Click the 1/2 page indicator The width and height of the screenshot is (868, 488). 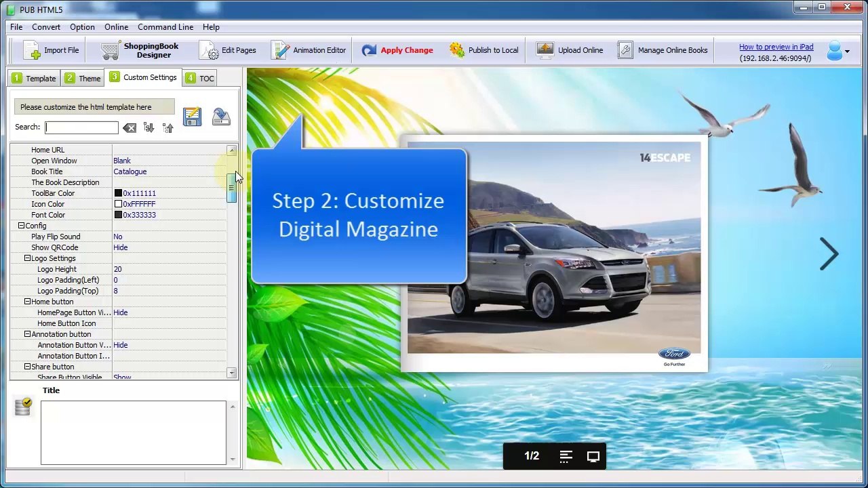coord(532,456)
